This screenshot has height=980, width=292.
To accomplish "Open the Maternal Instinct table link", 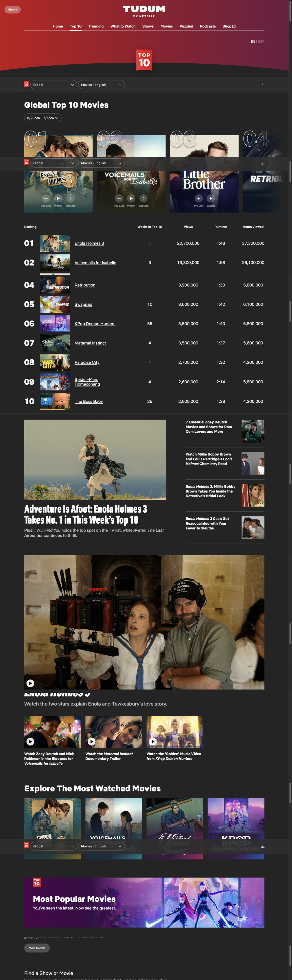I will point(90,344).
